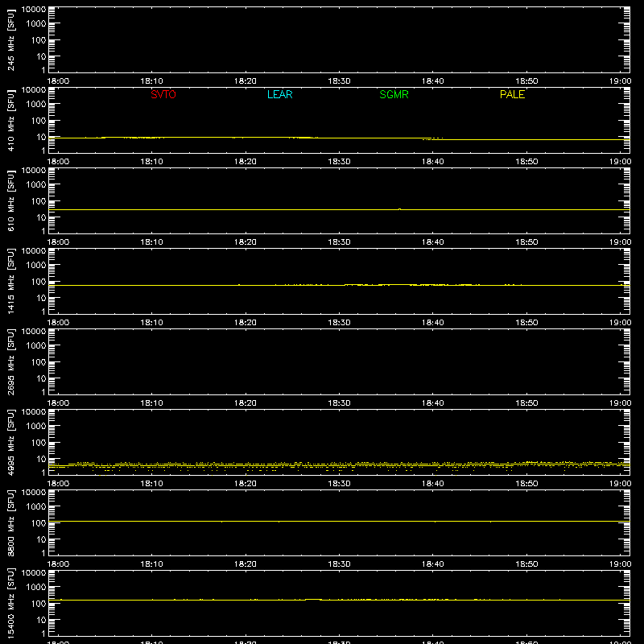Select the 410 MHz [SFU] axis label
Viewport: 644px width, 644px height.
[10, 120]
